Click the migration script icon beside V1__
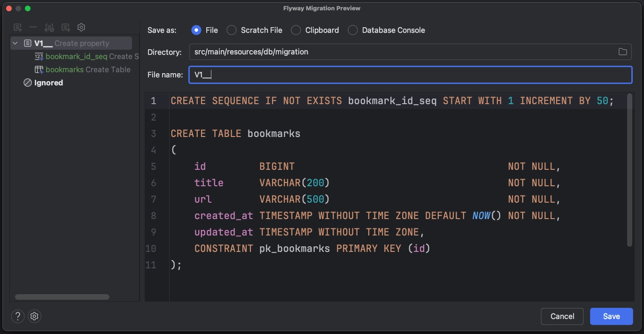644x334 pixels. pyautogui.click(x=27, y=43)
